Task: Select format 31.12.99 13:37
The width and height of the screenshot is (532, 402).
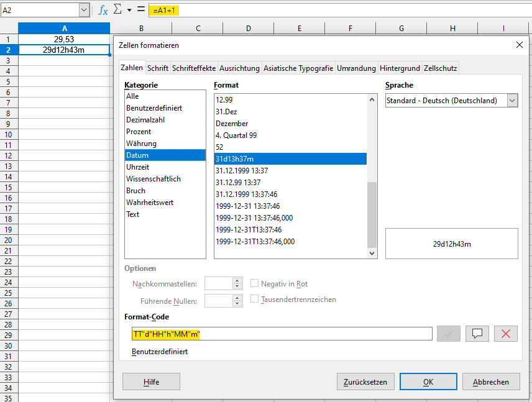Action: [x=290, y=183]
